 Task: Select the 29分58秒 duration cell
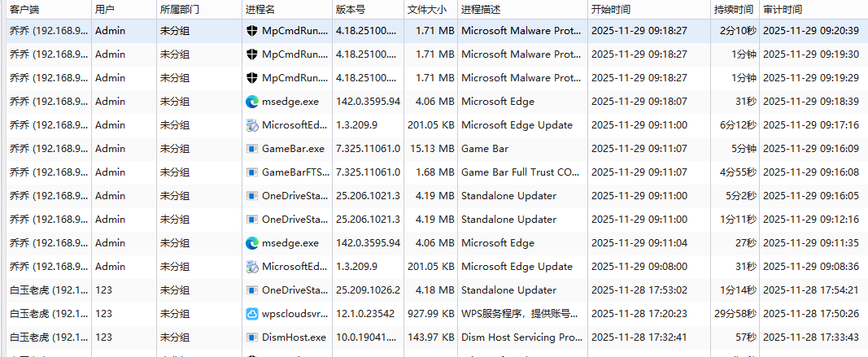[735, 314]
